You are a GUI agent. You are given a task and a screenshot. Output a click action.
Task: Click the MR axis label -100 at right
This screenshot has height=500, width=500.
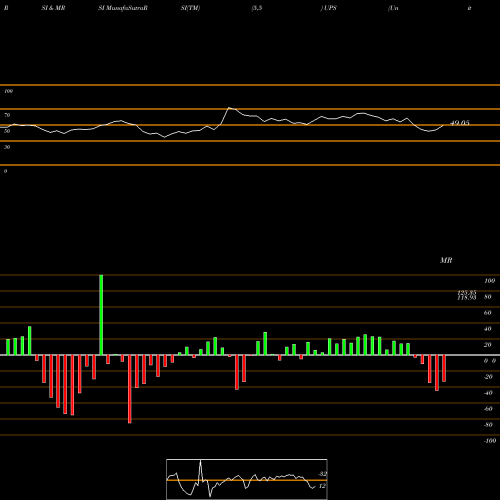pos(489,441)
